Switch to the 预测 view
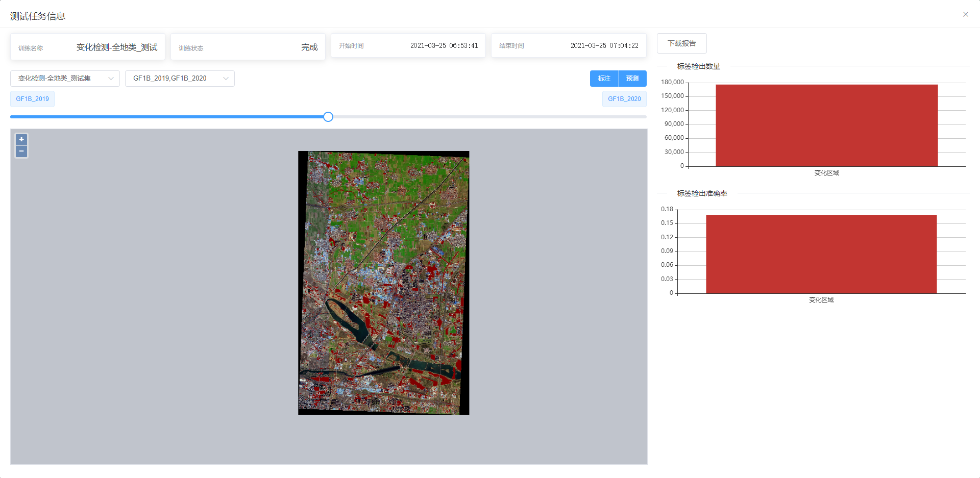Screen dimensions: 980x478 (x=632, y=79)
